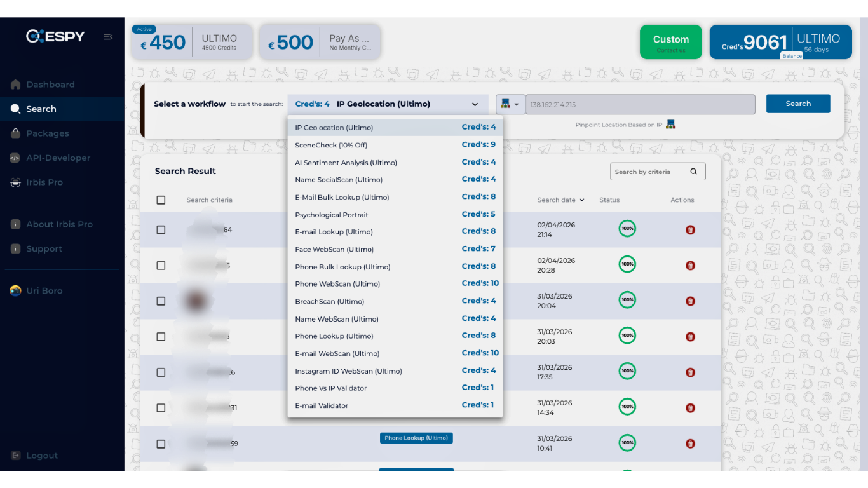Toggle the select-all checkbox in table header
The width and height of the screenshot is (868, 488).
click(x=161, y=200)
